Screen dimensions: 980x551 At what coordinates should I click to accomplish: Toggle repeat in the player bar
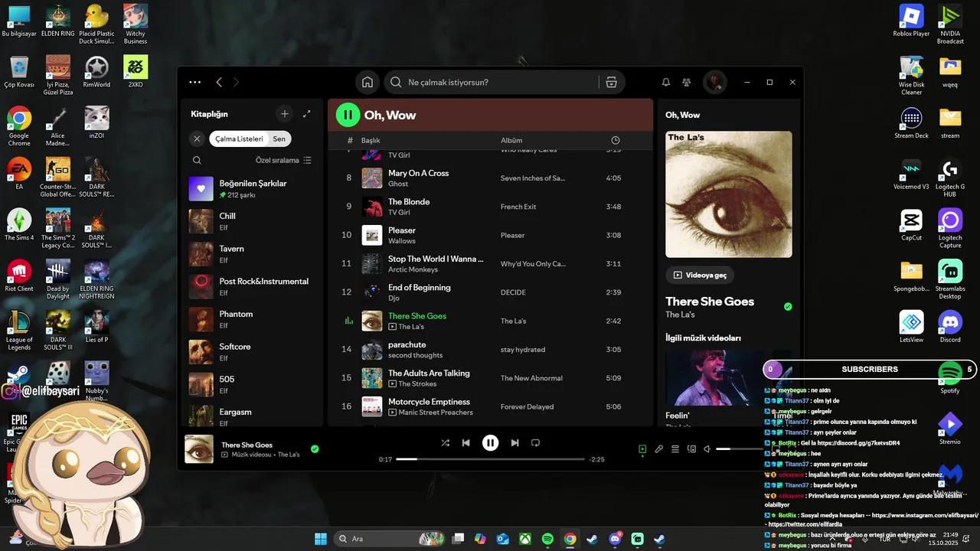pos(536,442)
